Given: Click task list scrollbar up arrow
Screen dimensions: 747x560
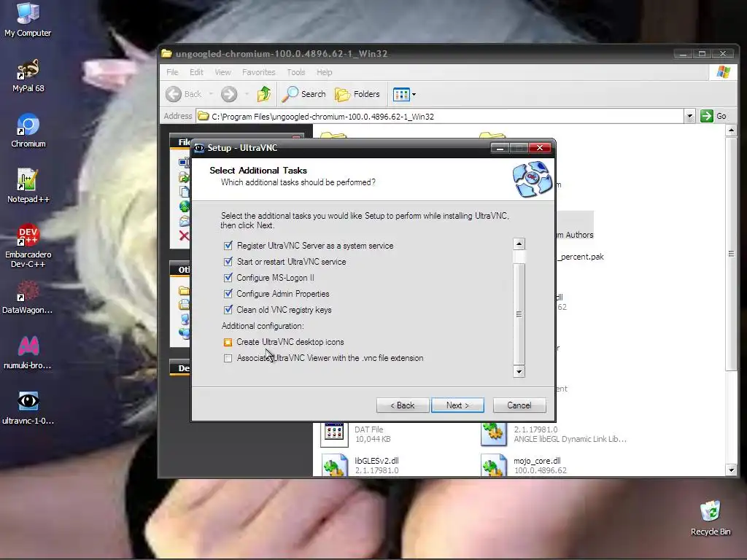Looking at the screenshot, I should 519,244.
